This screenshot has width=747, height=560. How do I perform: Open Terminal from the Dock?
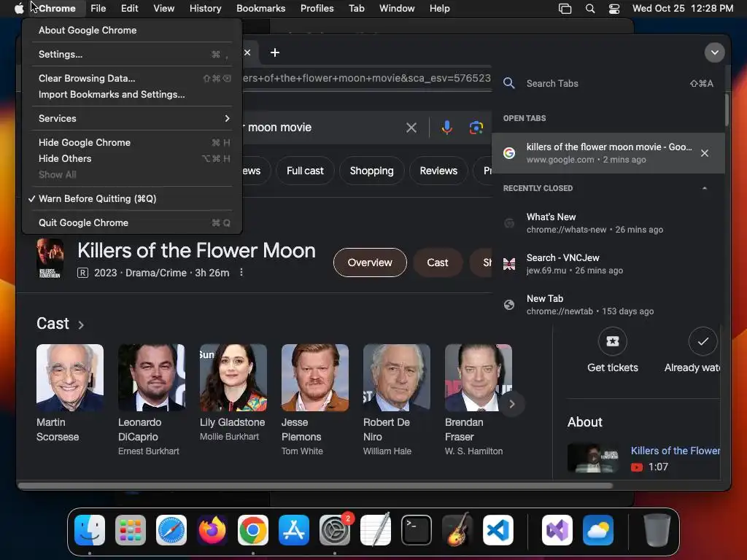tap(417, 530)
